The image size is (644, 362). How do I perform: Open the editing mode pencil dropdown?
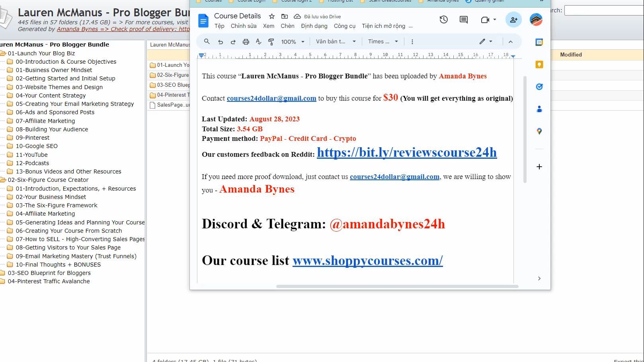486,41
